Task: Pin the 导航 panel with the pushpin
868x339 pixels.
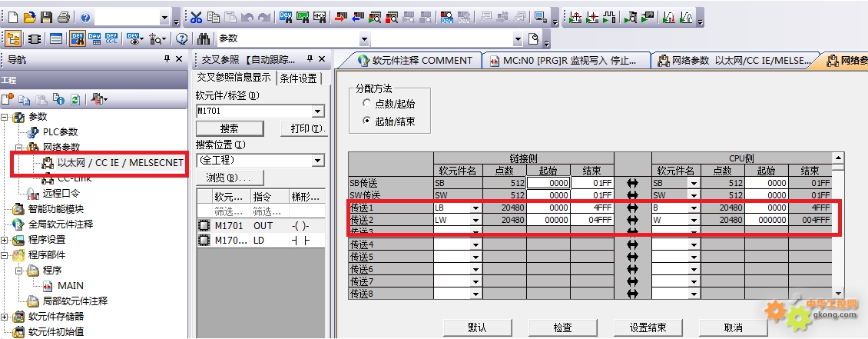Action: click(x=167, y=58)
